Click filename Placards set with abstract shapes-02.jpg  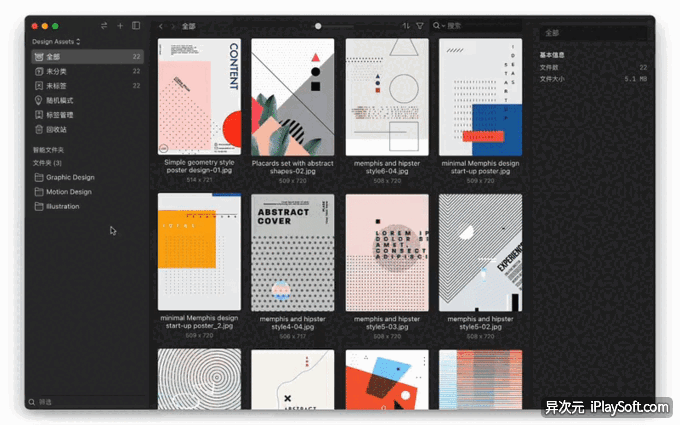point(293,167)
